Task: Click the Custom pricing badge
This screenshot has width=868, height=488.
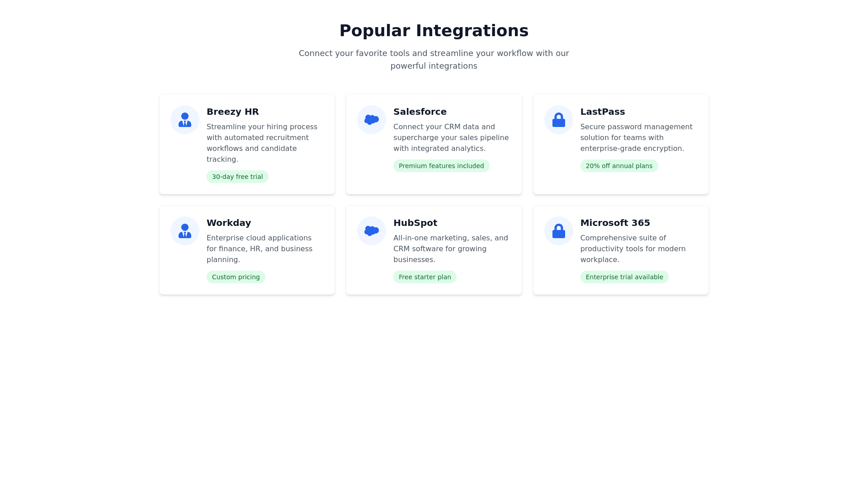Action: (x=236, y=277)
